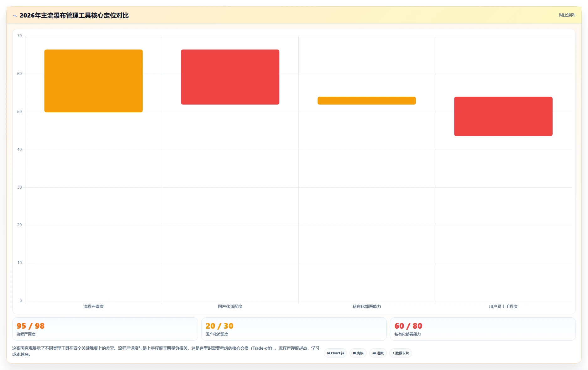Image resolution: width=588 pixels, height=370 pixels.
Task: Select the Chart.js chip
Action: pyautogui.click(x=335, y=353)
